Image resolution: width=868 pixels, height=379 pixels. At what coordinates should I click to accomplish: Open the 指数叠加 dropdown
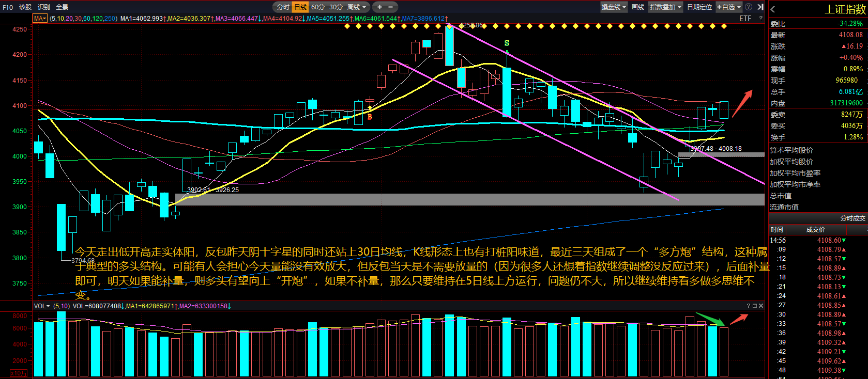tap(665, 7)
